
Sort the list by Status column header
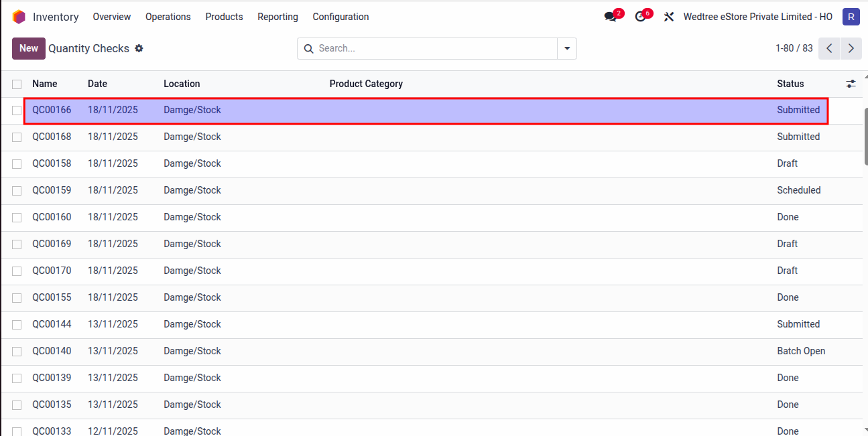point(790,84)
